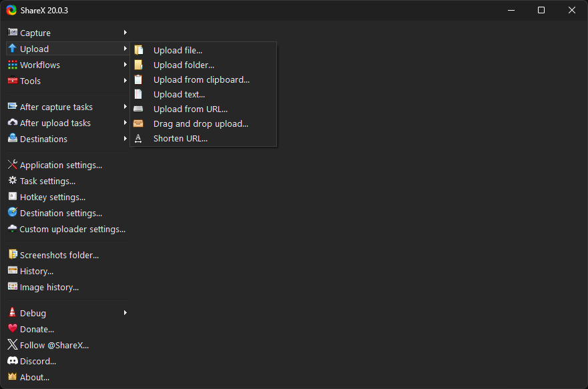Viewport: 588px width, 389px height.
Task: Expand the Capture submenu arrow
Action: click(x=125, y=33)
